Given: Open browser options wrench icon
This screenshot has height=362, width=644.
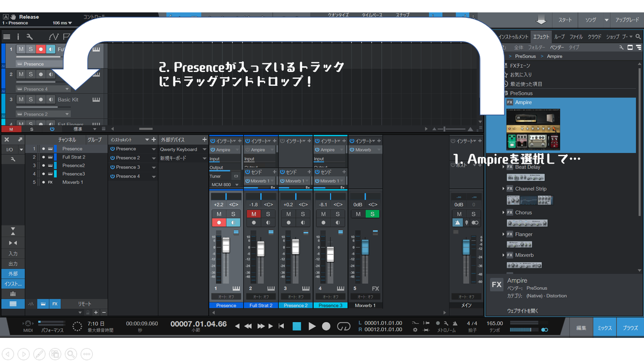Looking at the screenshot, I should [x=621, y=47].
